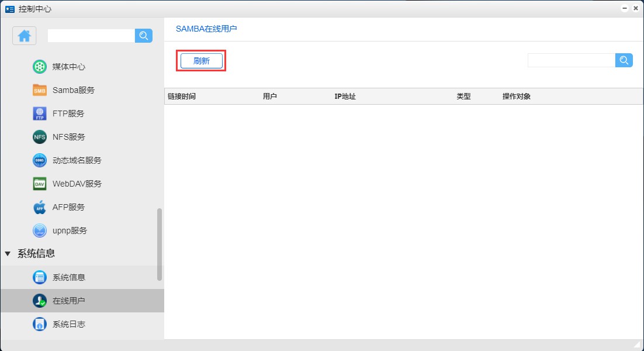
Task: Select 在线用户 in the sidebar
Action: tap(68, 301)
